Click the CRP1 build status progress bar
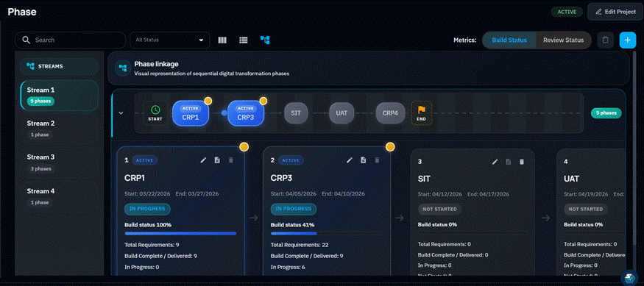The width and height of the screenshot is (644, 286). (180, 234)
